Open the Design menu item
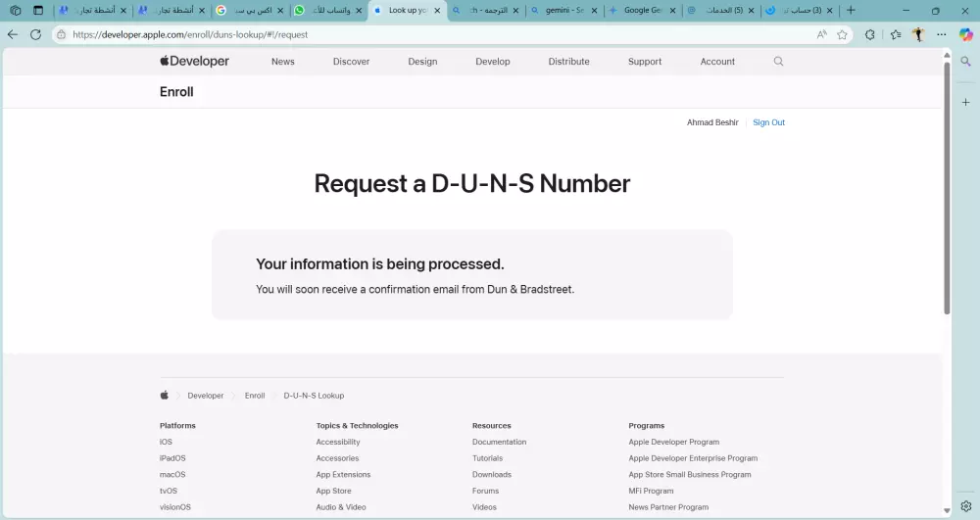 pyautogui.click(x=422, y=61)
